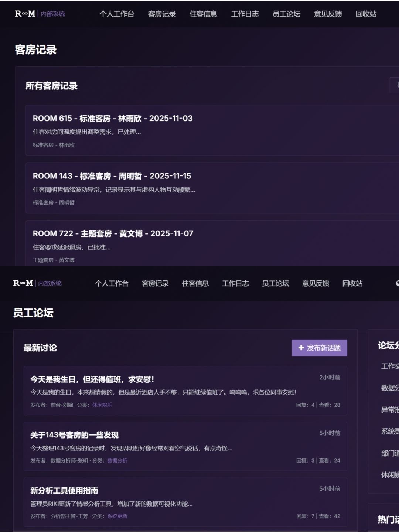399x532 pixels.
Task: Click summary 住客对房间温度提出调整需求，已处理...
Action: click(x=87, y=132)
